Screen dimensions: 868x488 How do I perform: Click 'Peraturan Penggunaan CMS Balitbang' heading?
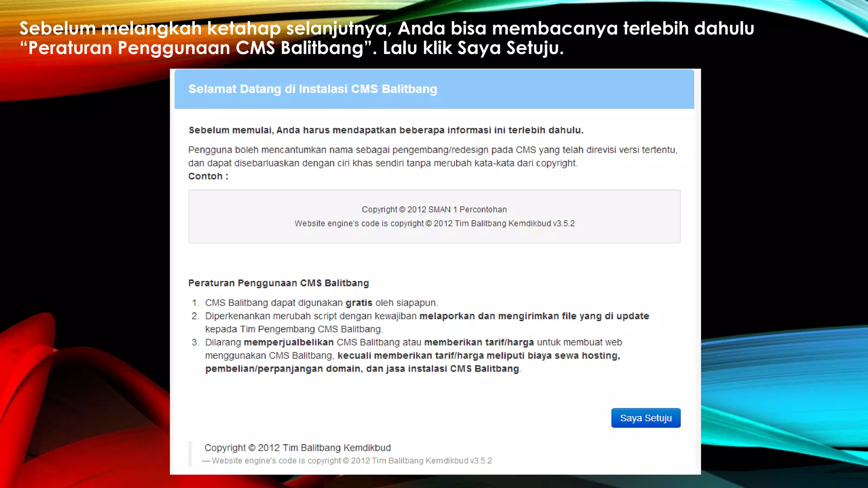pos(278,283)
